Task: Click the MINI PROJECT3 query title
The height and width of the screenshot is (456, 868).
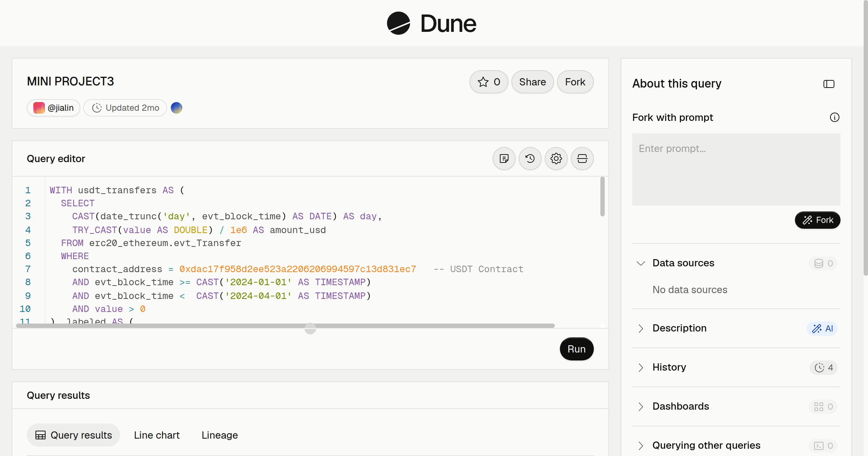Action: [70, 81]
